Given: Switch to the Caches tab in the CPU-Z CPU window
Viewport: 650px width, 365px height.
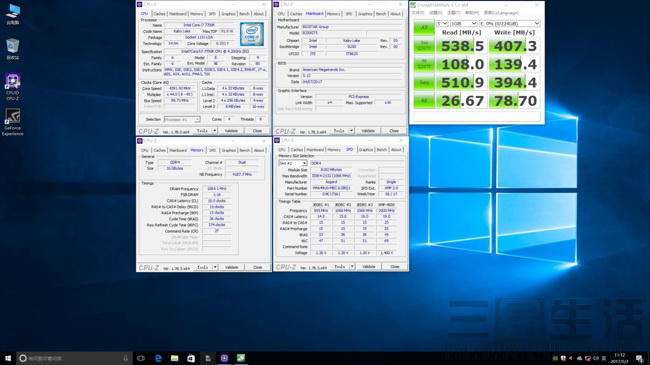Looking at the screenshot, I should click(159, 14).
